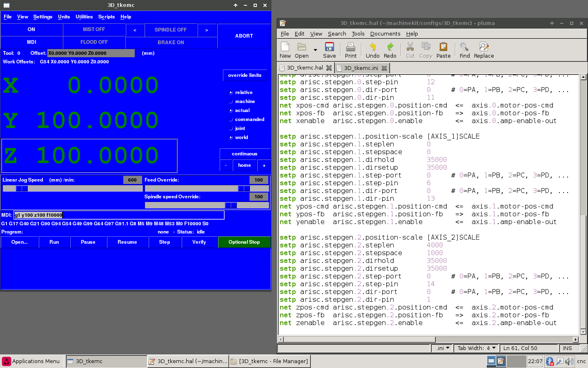Click the Redo toolbar icon
Screen dimensions: 588x368
[390, 50]
